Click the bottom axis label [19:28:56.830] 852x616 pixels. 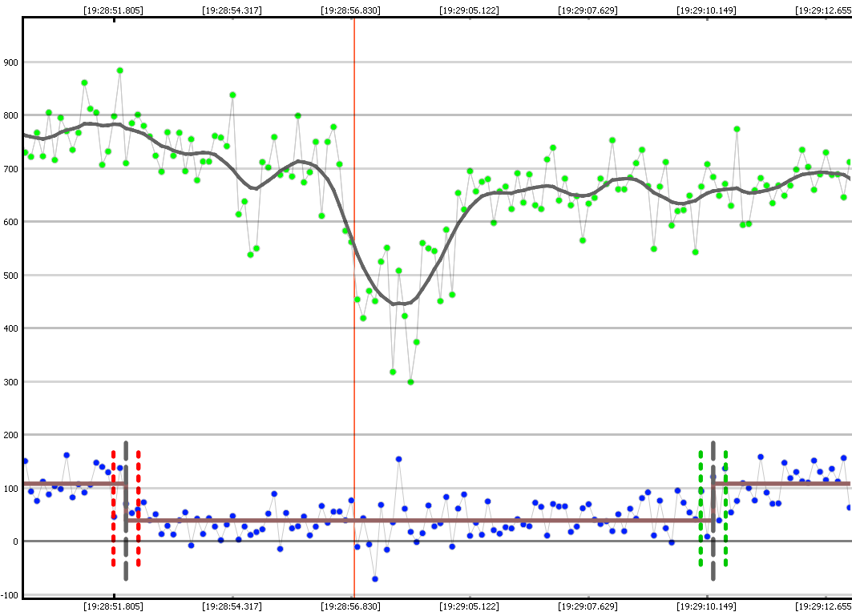(x=350, y=606)
